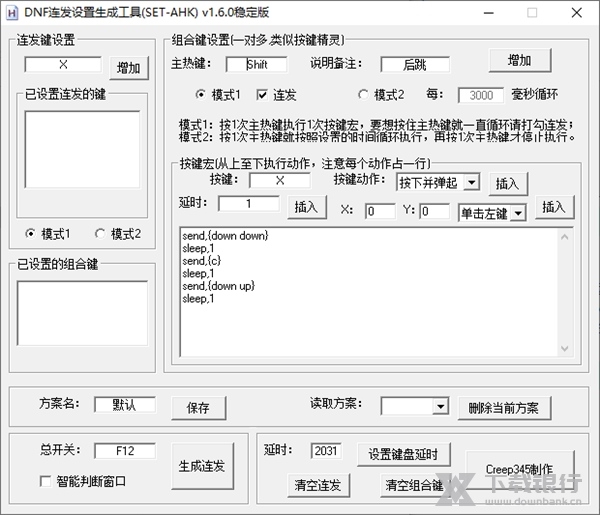The image size is (600, 515).
Task: Click the 清空连发 button
Action: [x=318, y=486]
